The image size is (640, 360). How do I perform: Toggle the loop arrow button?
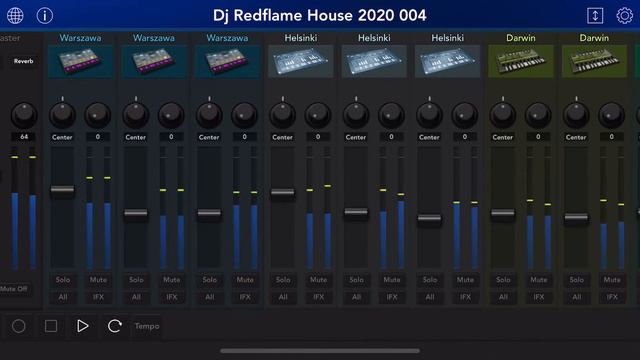tap(115, 326)
